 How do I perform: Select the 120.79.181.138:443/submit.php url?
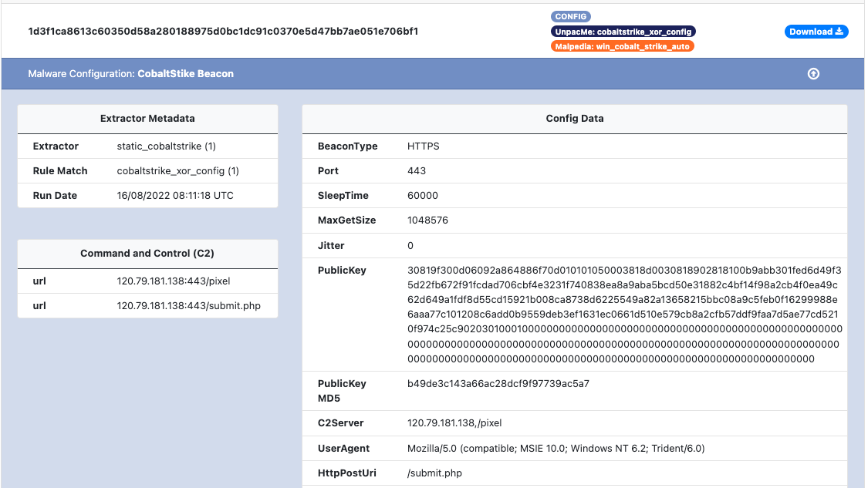(188, 305)
